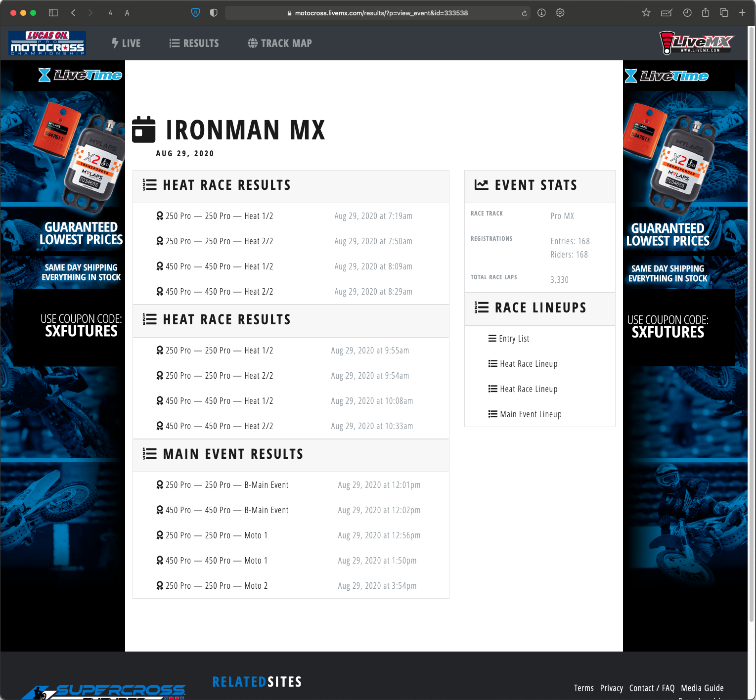Show tab overview icon
Image resolution: width=756 pixels, height=700 pixels.
tap(724, 13)
